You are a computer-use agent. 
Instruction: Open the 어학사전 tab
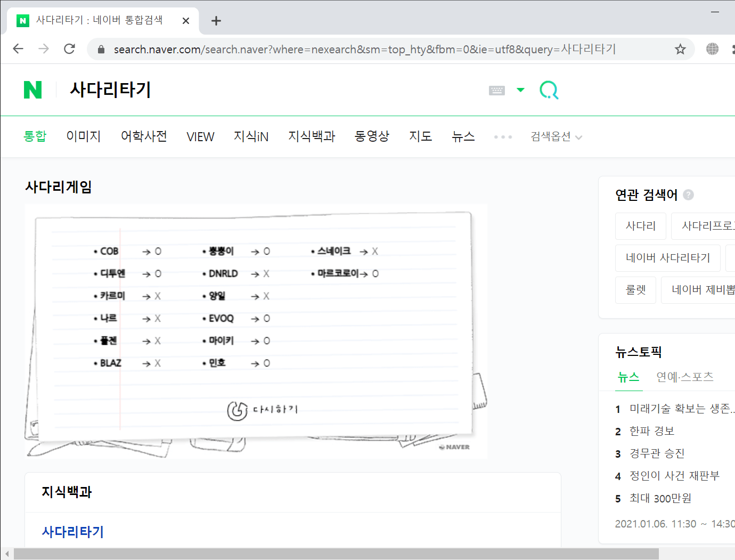tap(144, 136)
